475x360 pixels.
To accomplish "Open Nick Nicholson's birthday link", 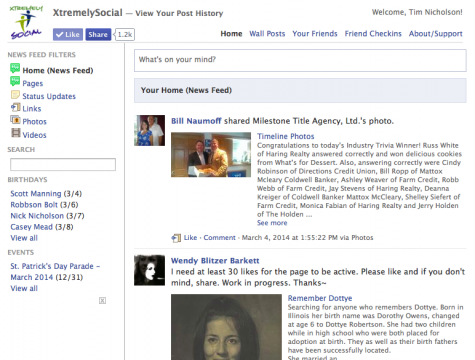I will coord(37,216).
